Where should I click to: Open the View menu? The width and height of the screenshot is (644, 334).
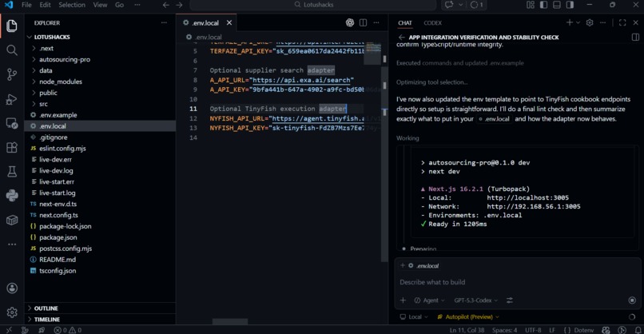(100, 5)
